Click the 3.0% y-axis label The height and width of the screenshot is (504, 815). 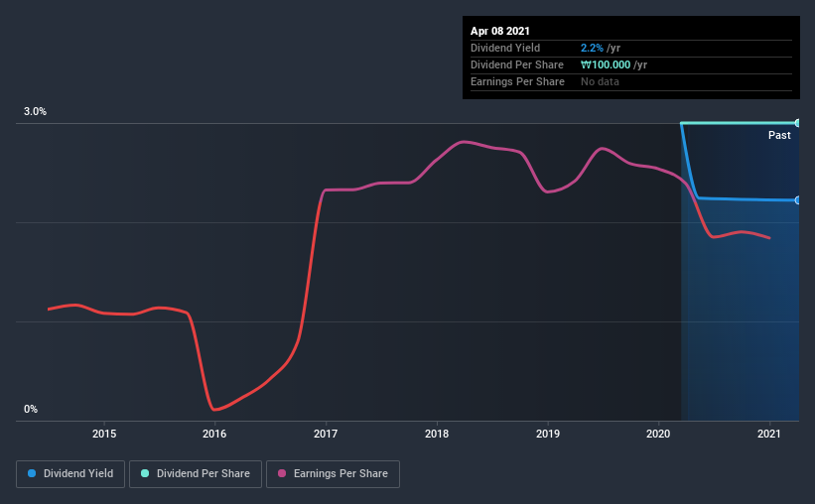click(35, 111)
